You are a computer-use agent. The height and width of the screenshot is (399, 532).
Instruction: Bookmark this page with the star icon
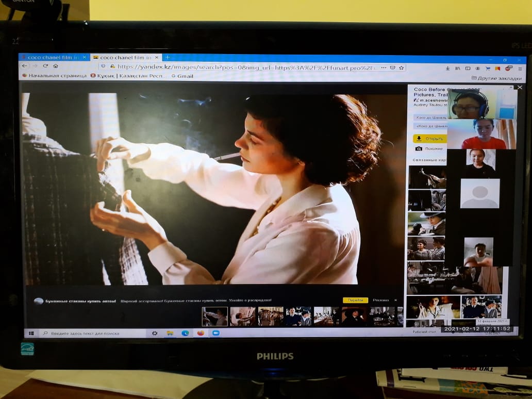coord(402,68)
